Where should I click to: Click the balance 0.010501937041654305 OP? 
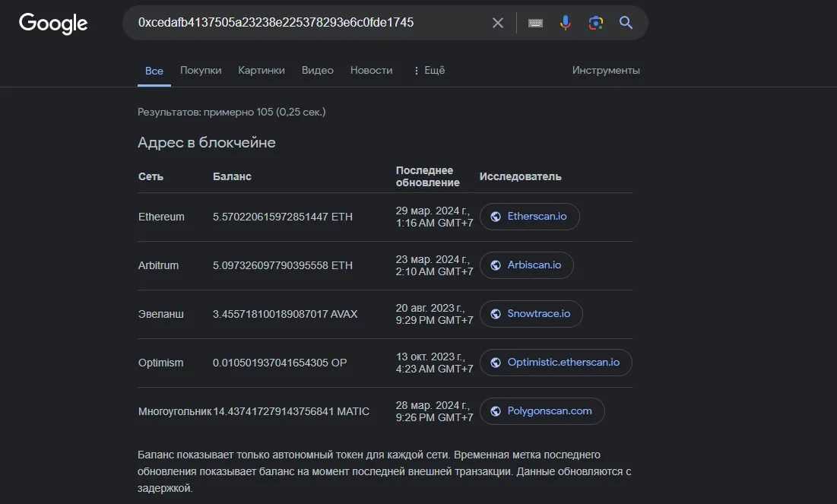(x=280, y=363)
